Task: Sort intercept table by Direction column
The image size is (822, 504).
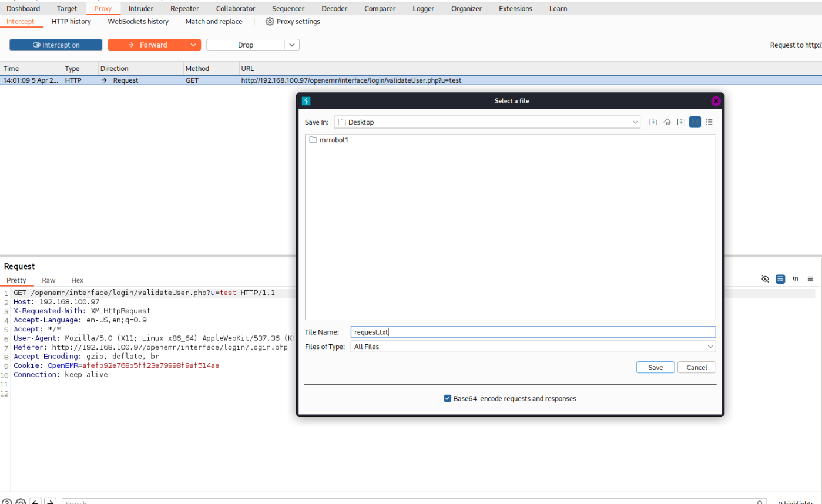Action: tap(141, 69)
